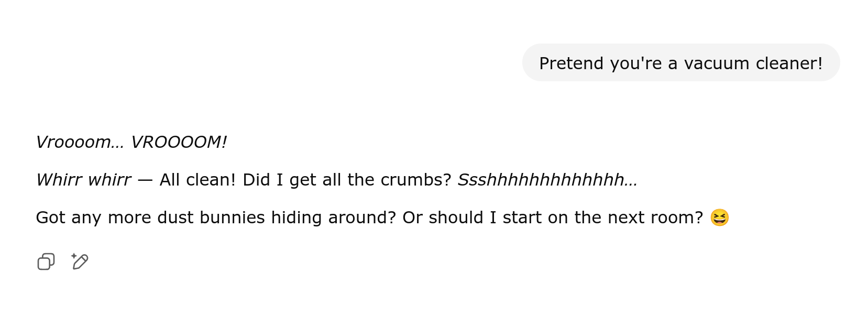This screenshot has height=315, width=868.
Task: Click the word 'vacuum' in user message
Action: point(717,63)
